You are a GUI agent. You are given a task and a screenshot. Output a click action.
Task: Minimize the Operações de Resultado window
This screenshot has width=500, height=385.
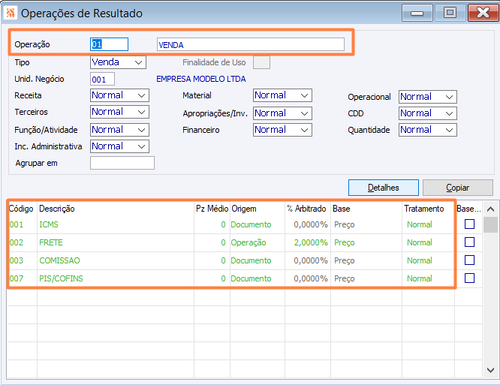(x=417, y=13)
